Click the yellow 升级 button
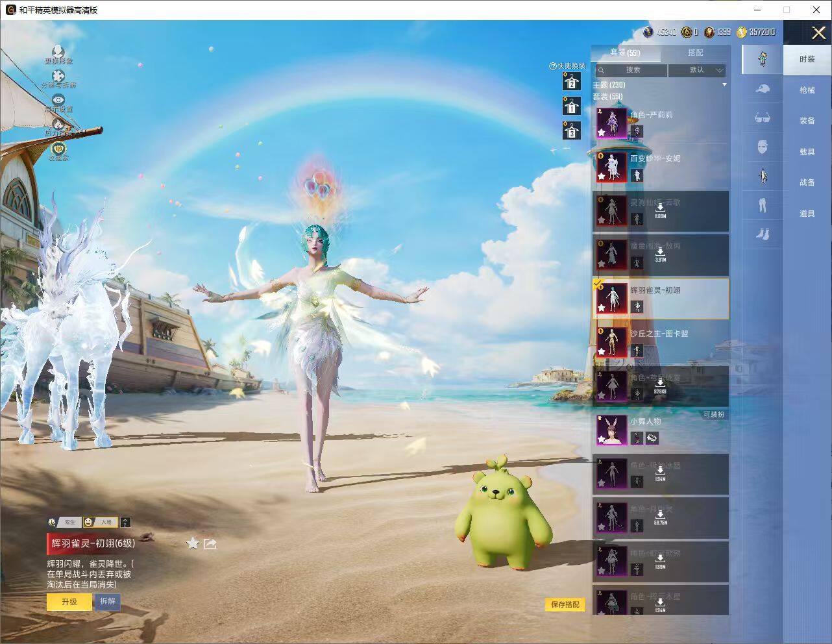Screen dimensions: 832x644 coord(69,602)
